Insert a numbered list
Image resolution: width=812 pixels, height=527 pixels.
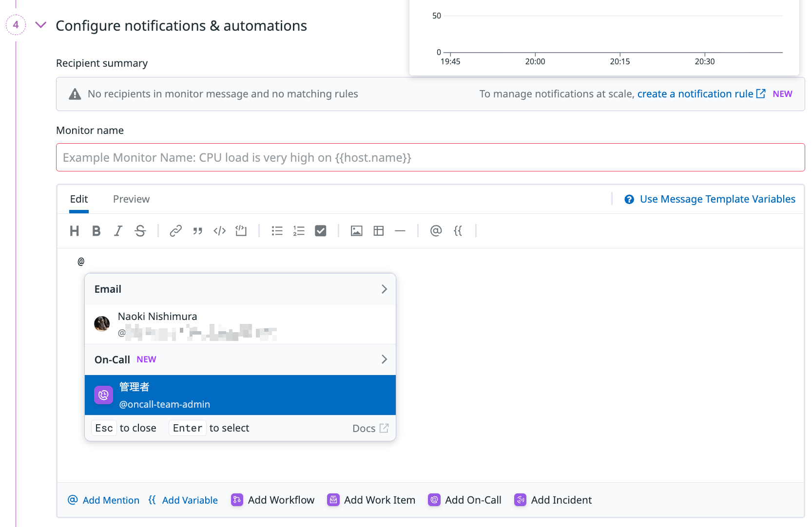pos(299,231)
